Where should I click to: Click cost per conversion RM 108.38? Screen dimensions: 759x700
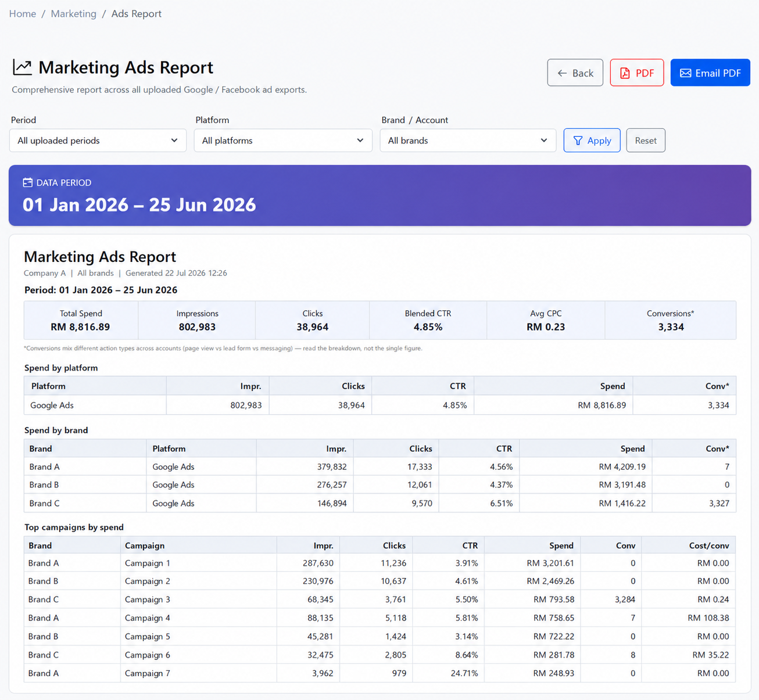[x=708, y=618]
